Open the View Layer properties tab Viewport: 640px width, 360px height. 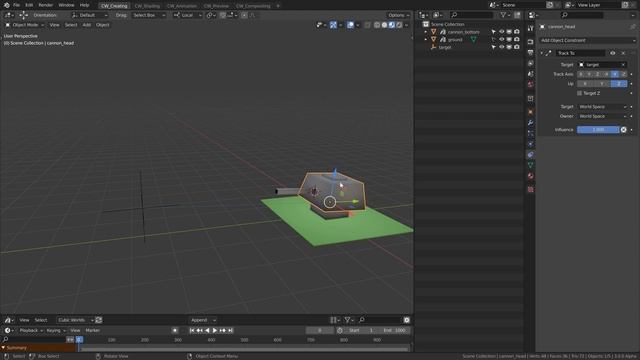click(x=530, y=63)
